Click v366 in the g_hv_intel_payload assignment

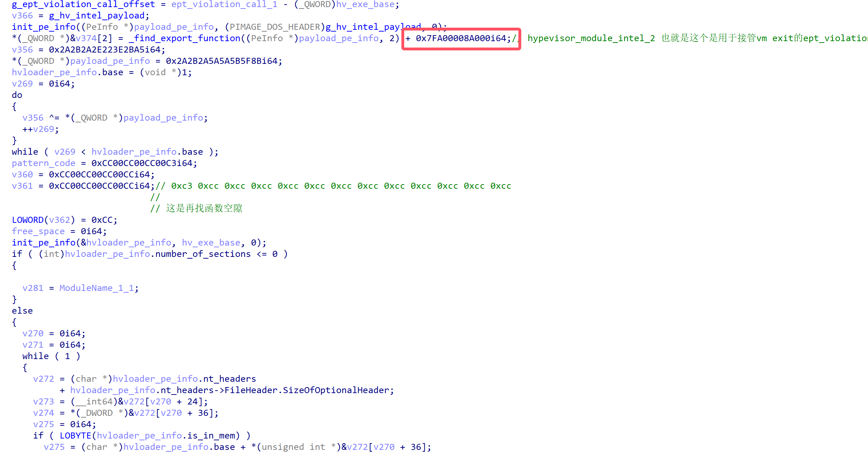(x=22, y=16)
